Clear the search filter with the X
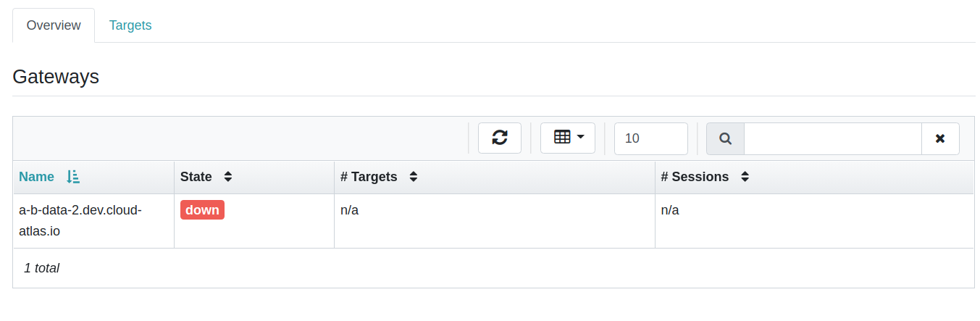980x321 pixels. pos(940,138)
